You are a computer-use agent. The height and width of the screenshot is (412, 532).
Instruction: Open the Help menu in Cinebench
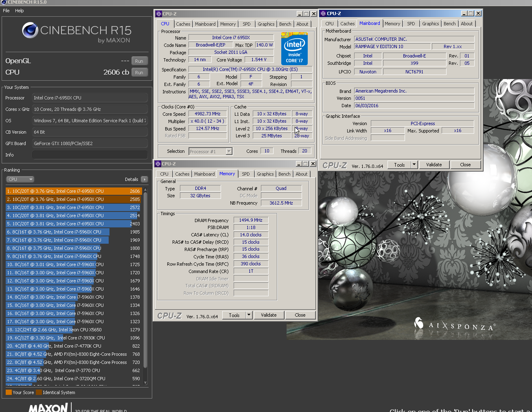coord(20,11)
